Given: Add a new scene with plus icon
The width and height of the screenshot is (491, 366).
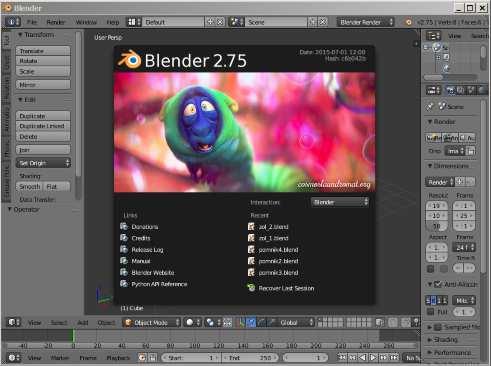Looking at the screenshot, I should (x=312, y=22).
